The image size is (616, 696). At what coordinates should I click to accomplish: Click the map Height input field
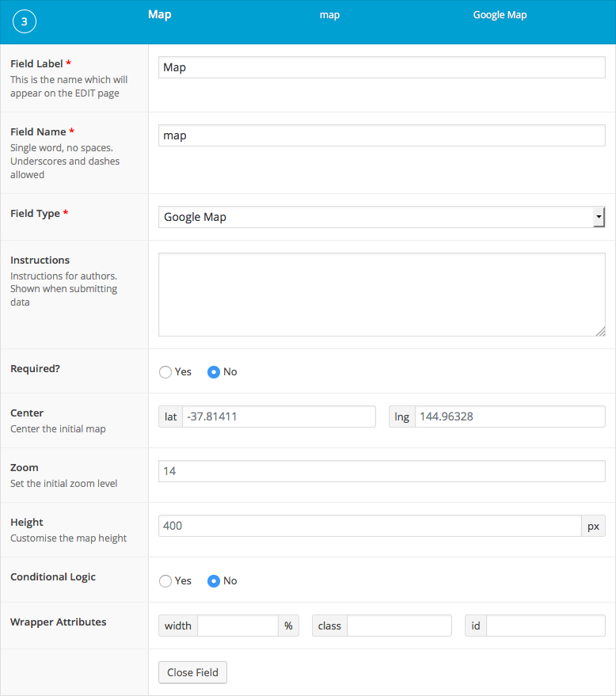370,526
